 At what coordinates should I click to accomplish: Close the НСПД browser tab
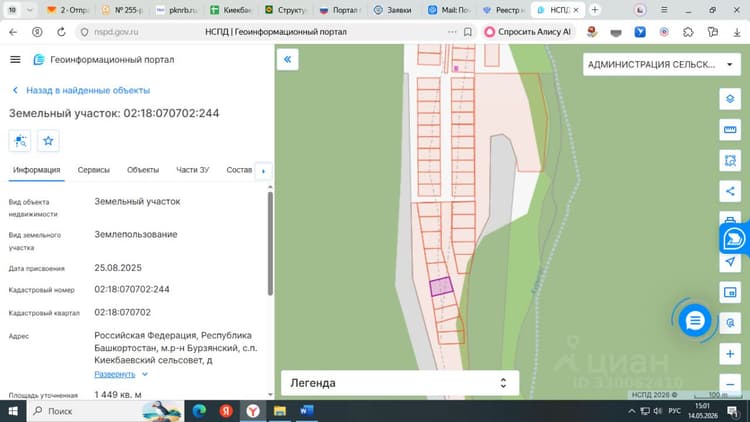pos(576,10)
